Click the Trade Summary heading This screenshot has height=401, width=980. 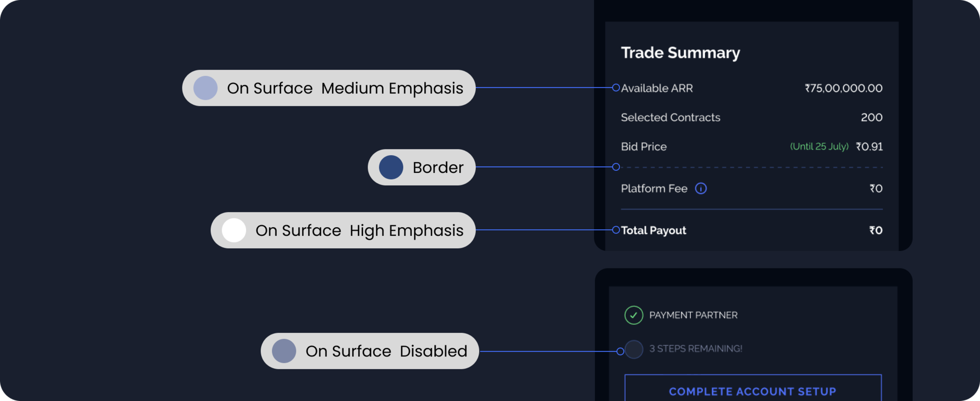(680, 53)
